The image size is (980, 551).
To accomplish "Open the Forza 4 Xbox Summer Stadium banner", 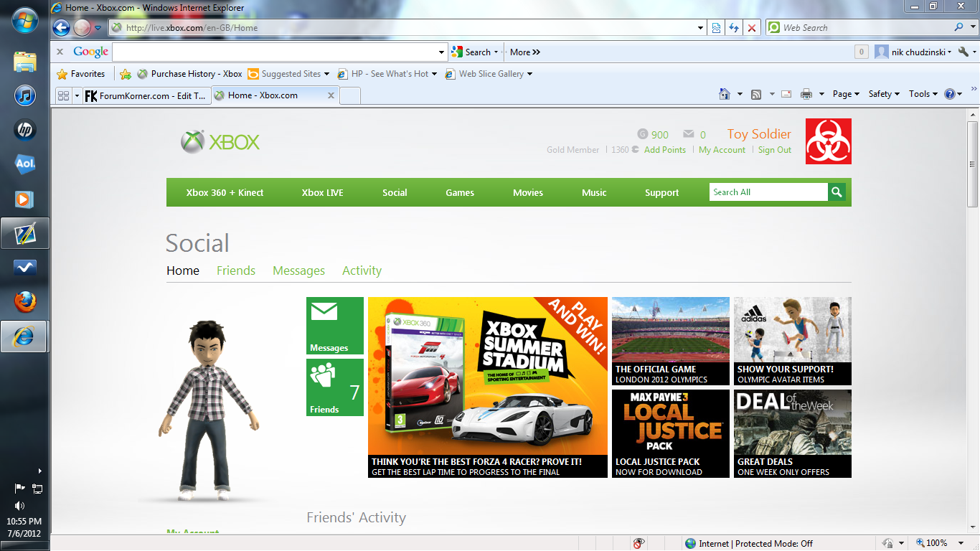I will coord(488,387).
